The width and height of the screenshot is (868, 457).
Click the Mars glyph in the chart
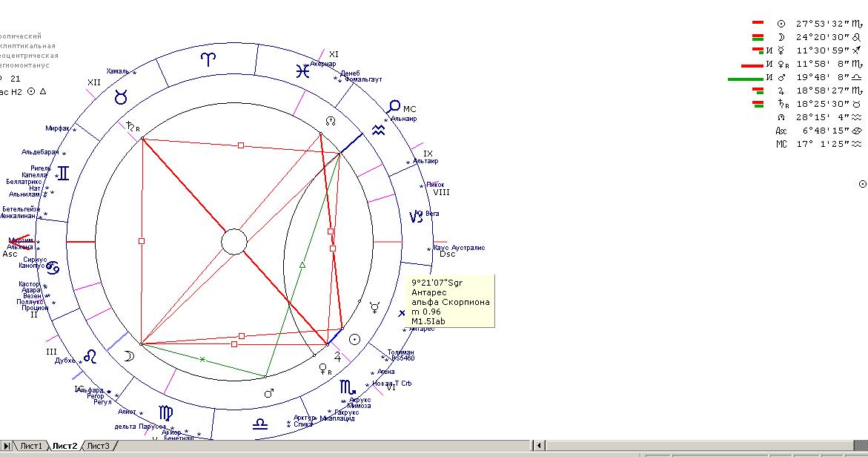pos(269,392)
